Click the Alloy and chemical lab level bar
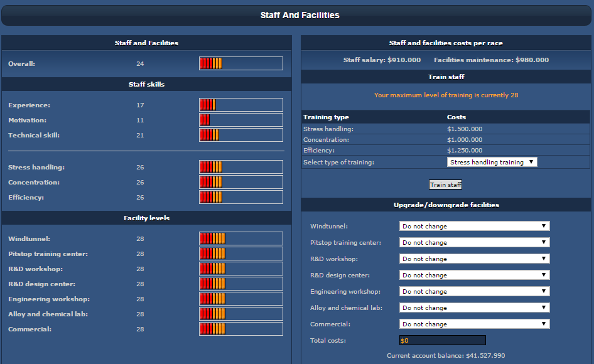Image resolution: width=594 pixels, height=364 pixels. pos(241,314)
